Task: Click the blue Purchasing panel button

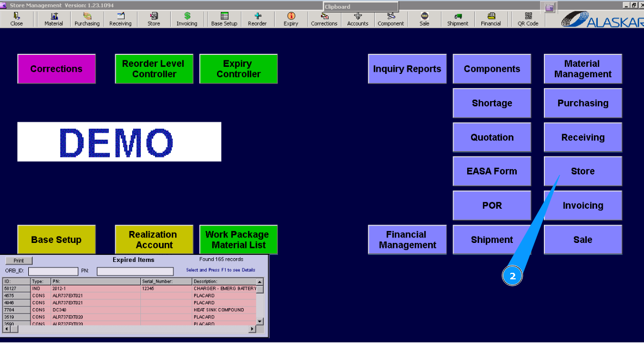Action: tap(583, 103)
